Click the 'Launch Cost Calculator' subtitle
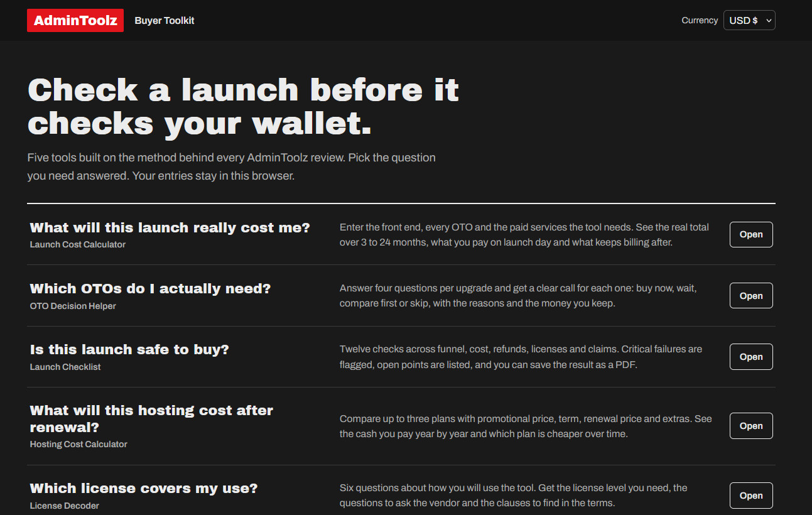This screenshot has width=812, height=515. pos(78,244)
